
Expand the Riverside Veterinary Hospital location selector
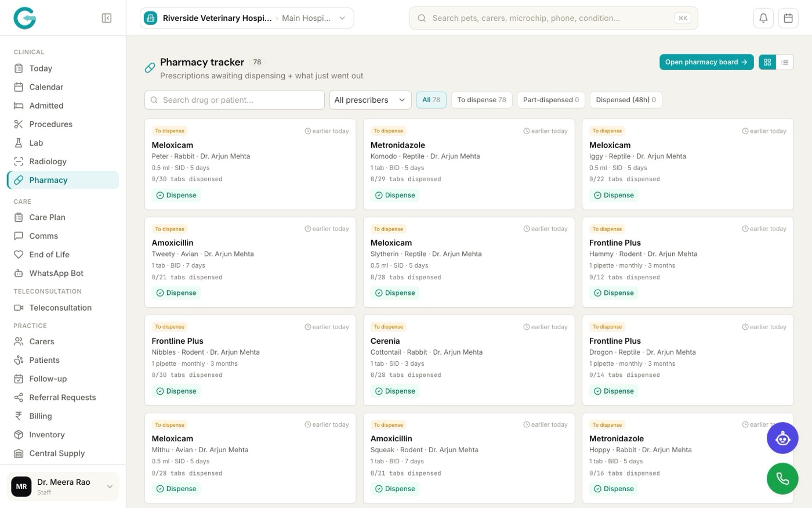[x=246, y=18]
